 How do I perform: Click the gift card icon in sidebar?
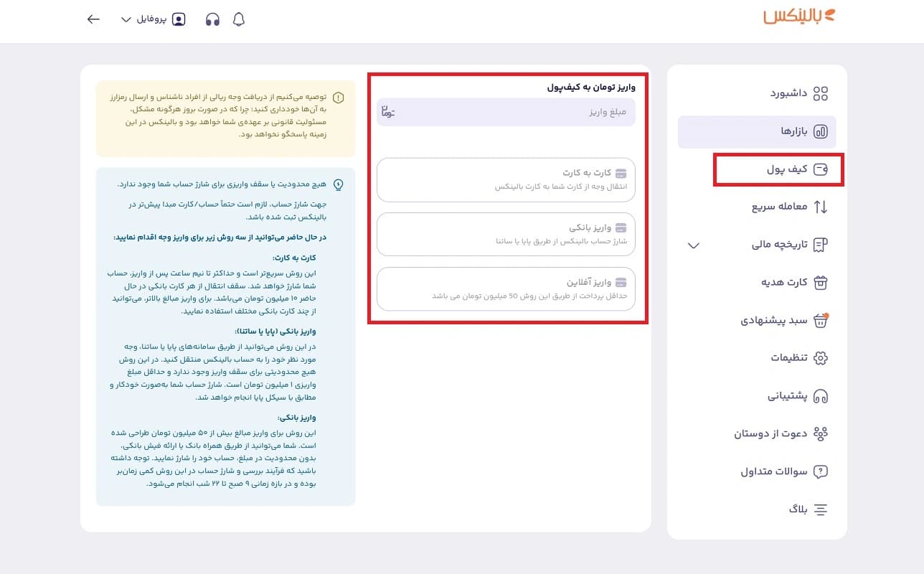[x=821, y=282]
